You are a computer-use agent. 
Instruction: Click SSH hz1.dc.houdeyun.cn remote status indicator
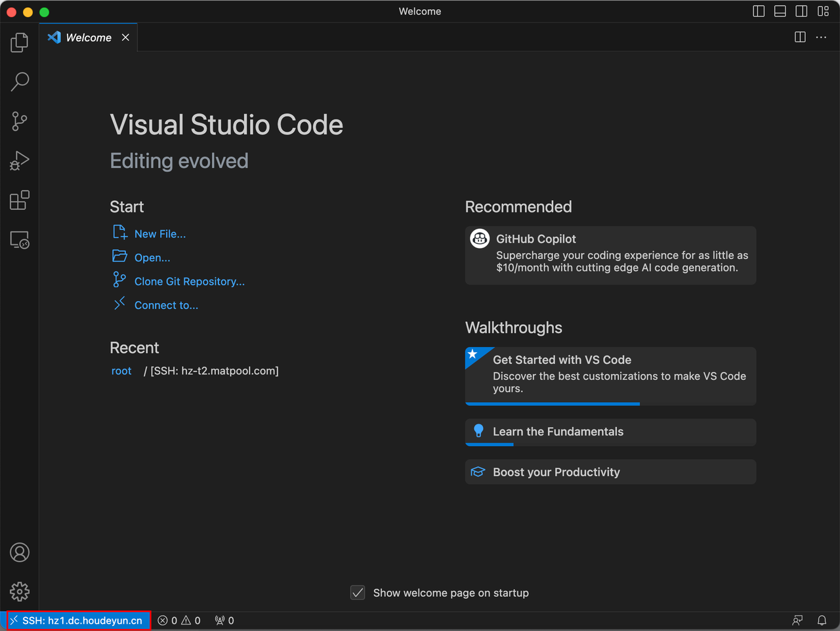pos(78,621)
